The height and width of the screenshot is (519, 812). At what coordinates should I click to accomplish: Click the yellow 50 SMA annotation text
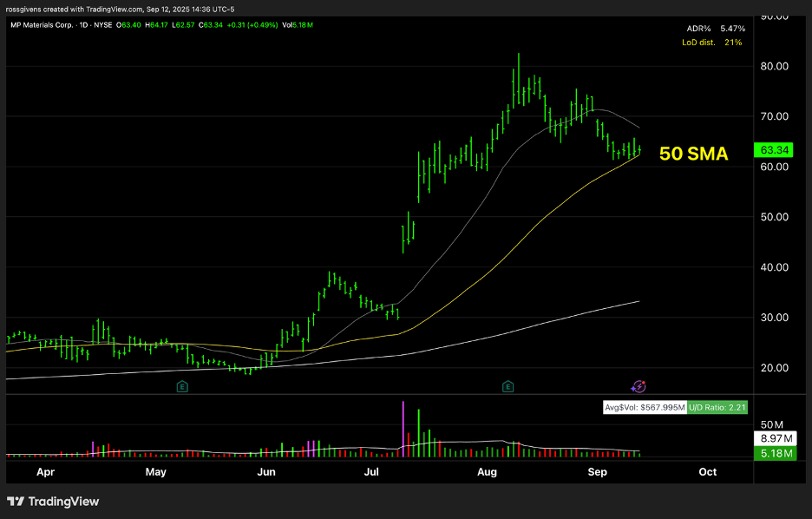(x=693, y=154)
